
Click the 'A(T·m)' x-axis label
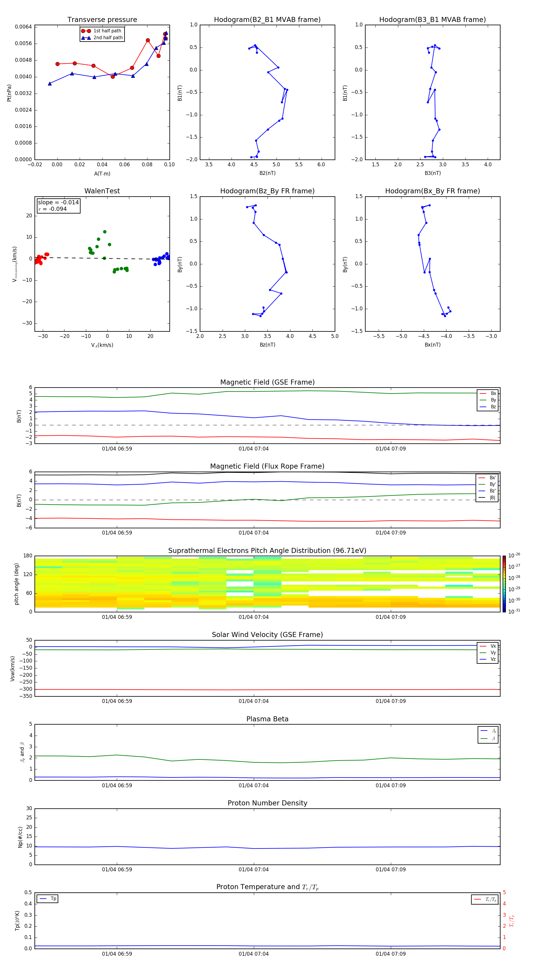[102, 173]
